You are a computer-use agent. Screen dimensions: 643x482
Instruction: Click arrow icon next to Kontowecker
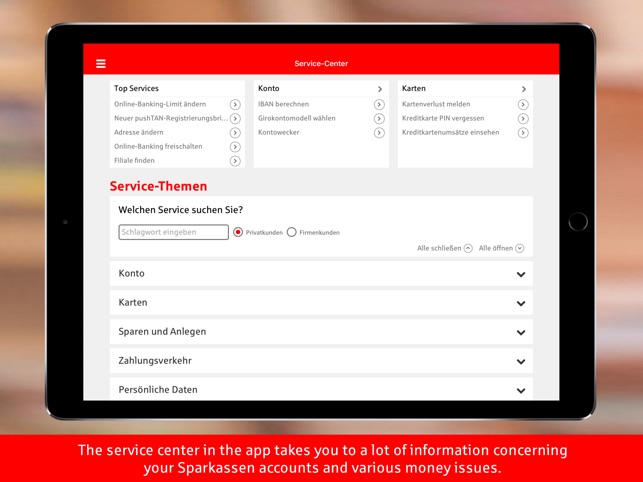(x=379, y=132)
